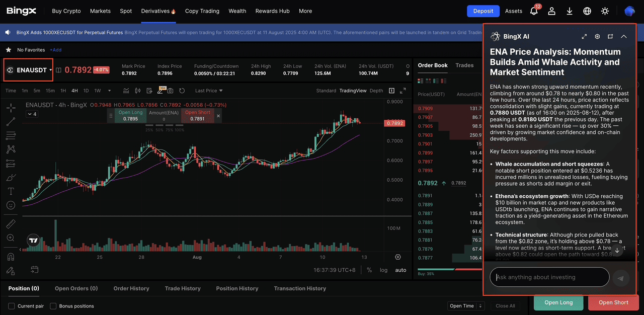Select the 1H timeframe
Viewport: 644px width, 315px height.
click(x=63, y=91)
